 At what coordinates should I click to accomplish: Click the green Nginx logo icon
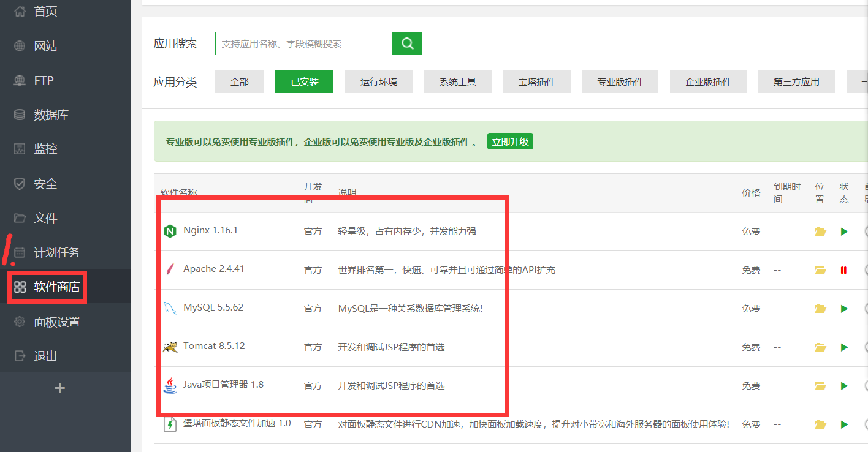[170, 231]
